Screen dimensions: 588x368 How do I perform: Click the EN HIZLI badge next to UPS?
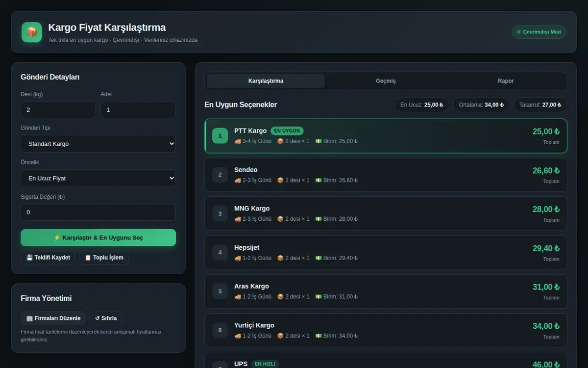265,364
